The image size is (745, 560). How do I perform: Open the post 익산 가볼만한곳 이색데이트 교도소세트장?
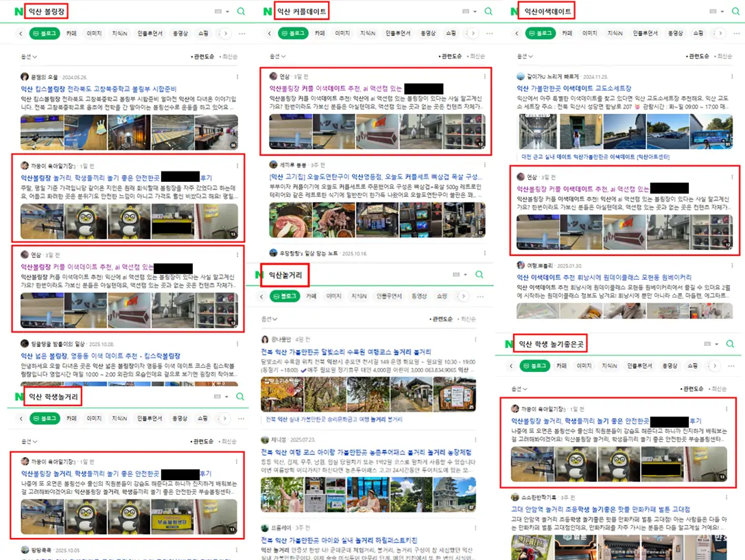pyautogui.click(x=574, y=89)
